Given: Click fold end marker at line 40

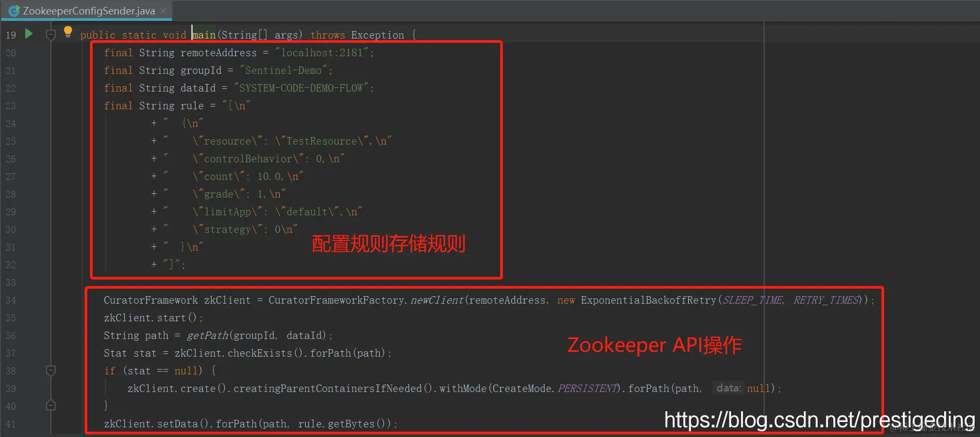Looking at the screenshot, I should (x=51, y=405).
